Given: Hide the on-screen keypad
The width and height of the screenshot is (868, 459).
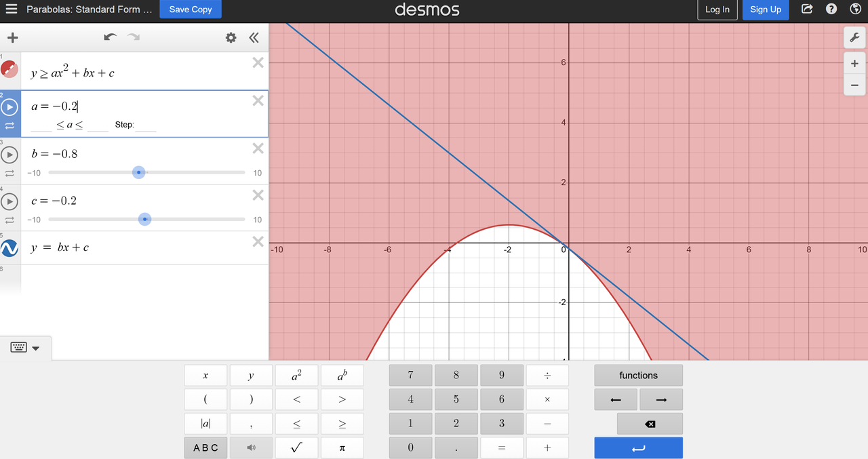Looking at the screenshot, I should [25, 348].
